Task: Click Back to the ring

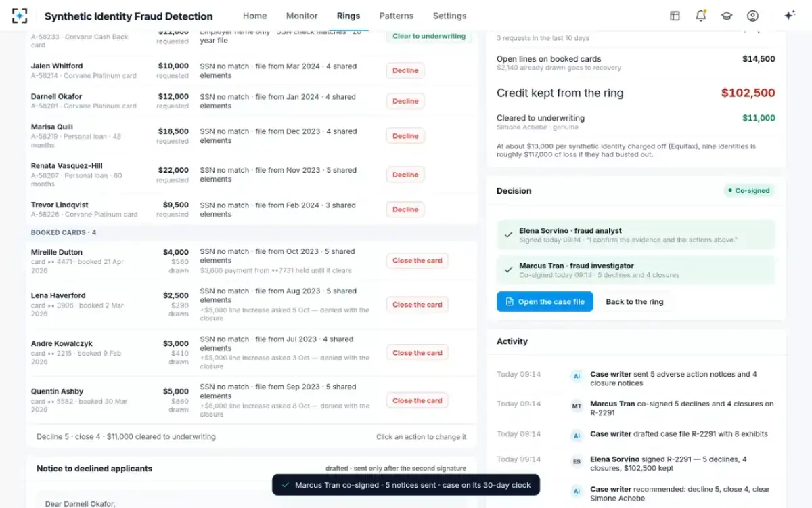Action: (x=635, y=302)
